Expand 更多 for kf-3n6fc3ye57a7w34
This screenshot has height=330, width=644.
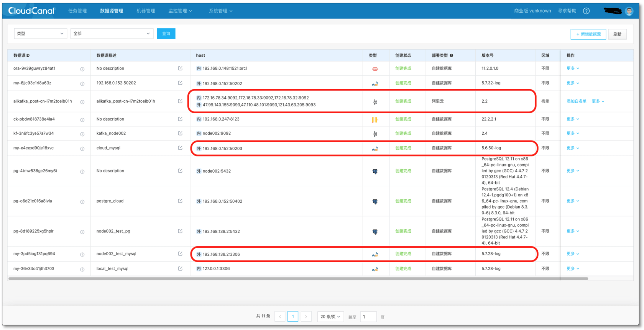click(x=573, y=133)
